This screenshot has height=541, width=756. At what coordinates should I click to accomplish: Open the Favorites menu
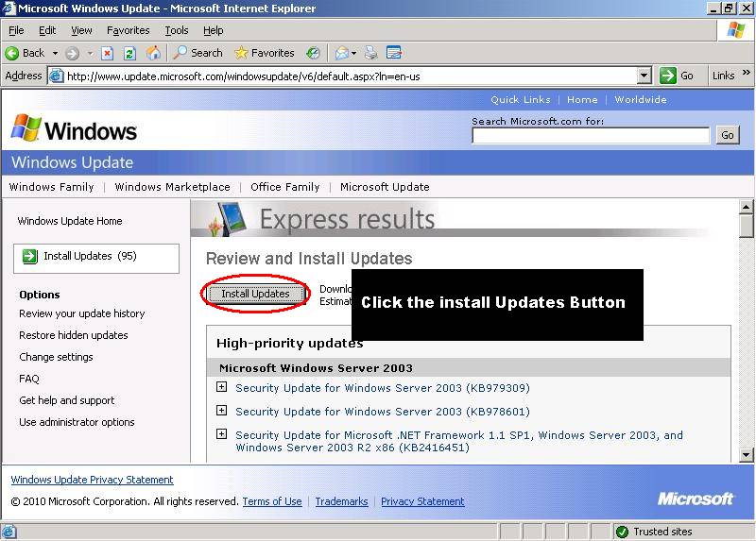pos(129,30)
